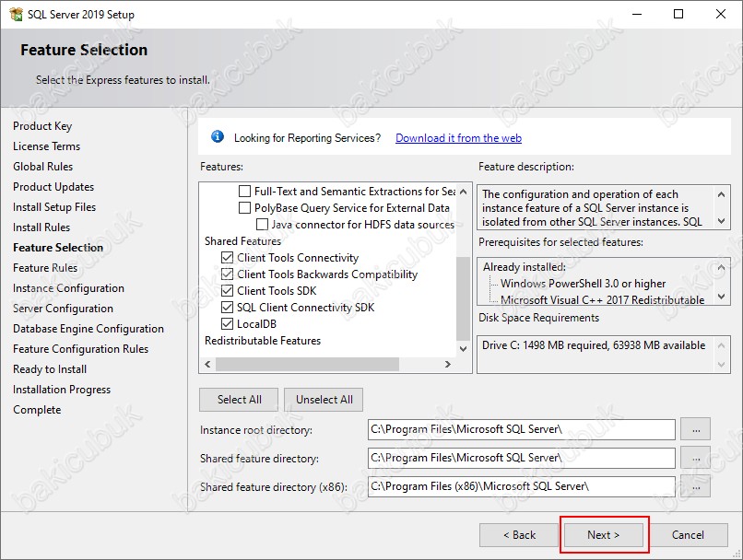Click the Features list left scroll arrow
This screenshot has height=560, width=743.
pos(207,364)
